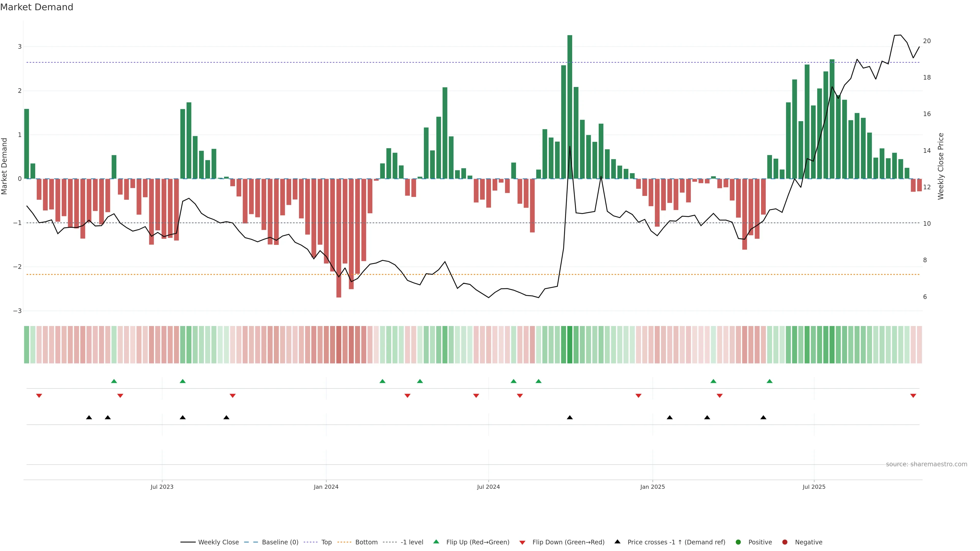The width and height of the screenshot is (980, 551).
Task: Click the first green Flip Up marker
Action: tap(114, 381)
